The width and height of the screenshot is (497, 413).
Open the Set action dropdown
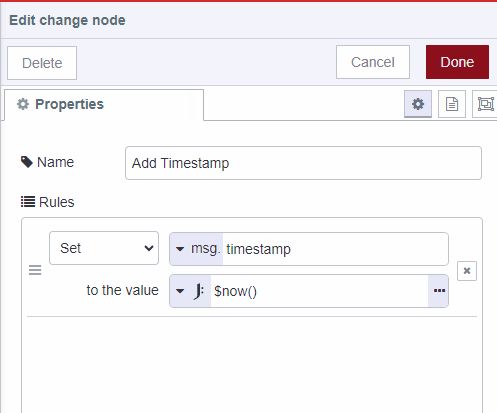tap(104, 248)
